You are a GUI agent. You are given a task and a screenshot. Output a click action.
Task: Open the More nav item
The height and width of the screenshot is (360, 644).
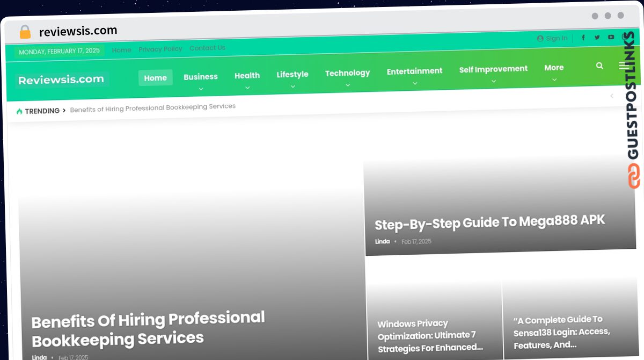coord(554,68)
